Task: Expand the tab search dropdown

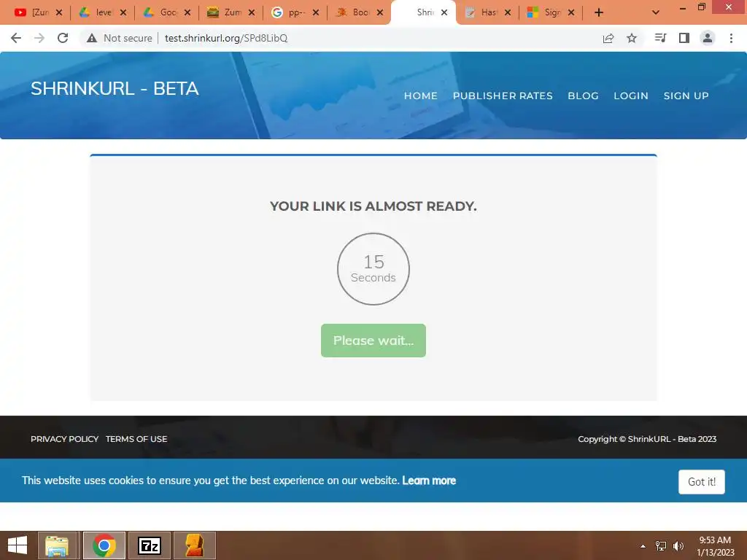Action: click(656, 13)
